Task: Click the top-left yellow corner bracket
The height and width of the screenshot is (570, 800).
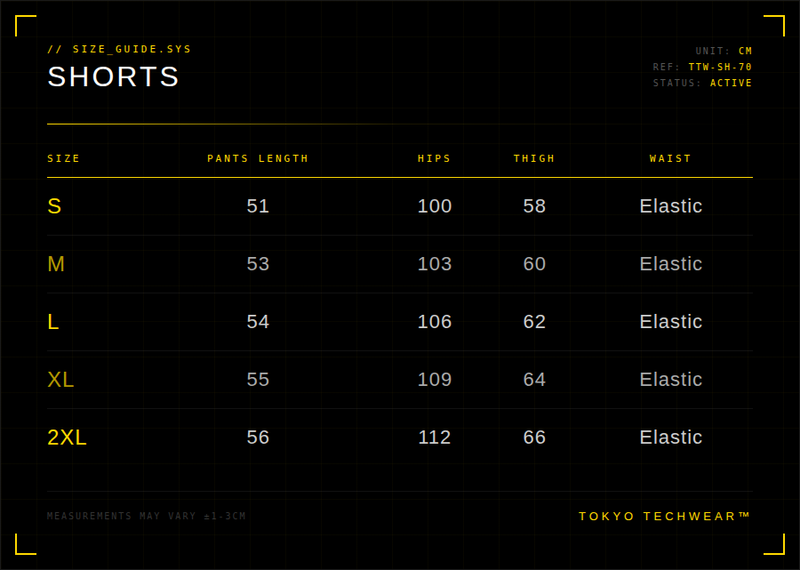Action: (x=25, y=25)
